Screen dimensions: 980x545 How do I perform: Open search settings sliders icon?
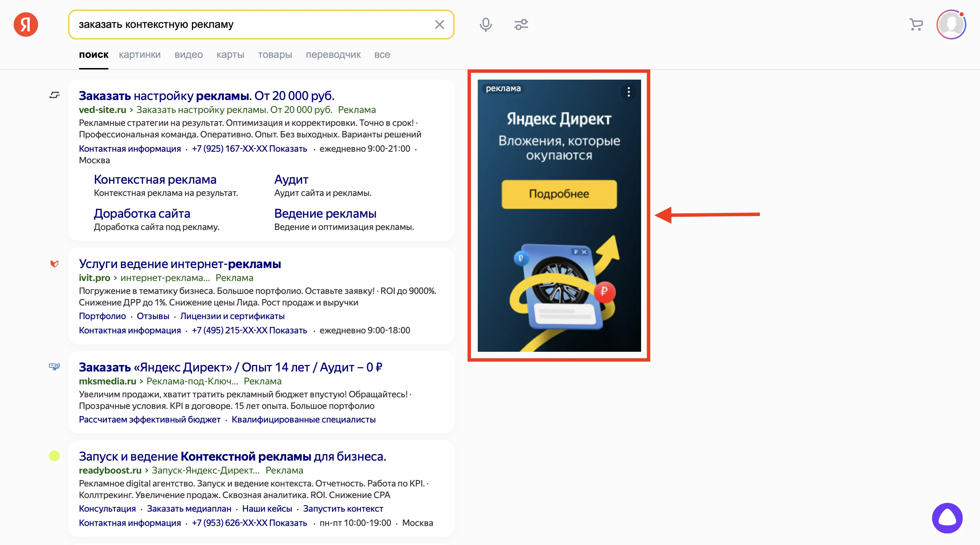521,25
